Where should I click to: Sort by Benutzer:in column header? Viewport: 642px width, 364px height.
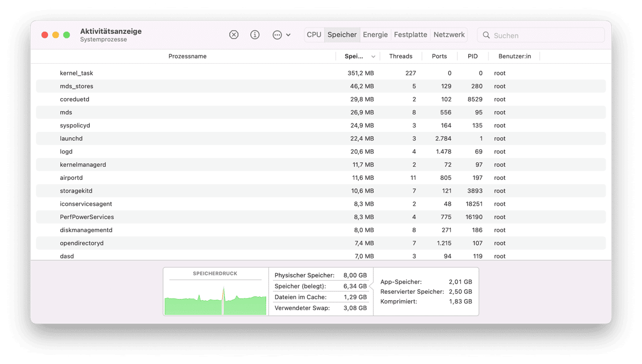point(515,56)
